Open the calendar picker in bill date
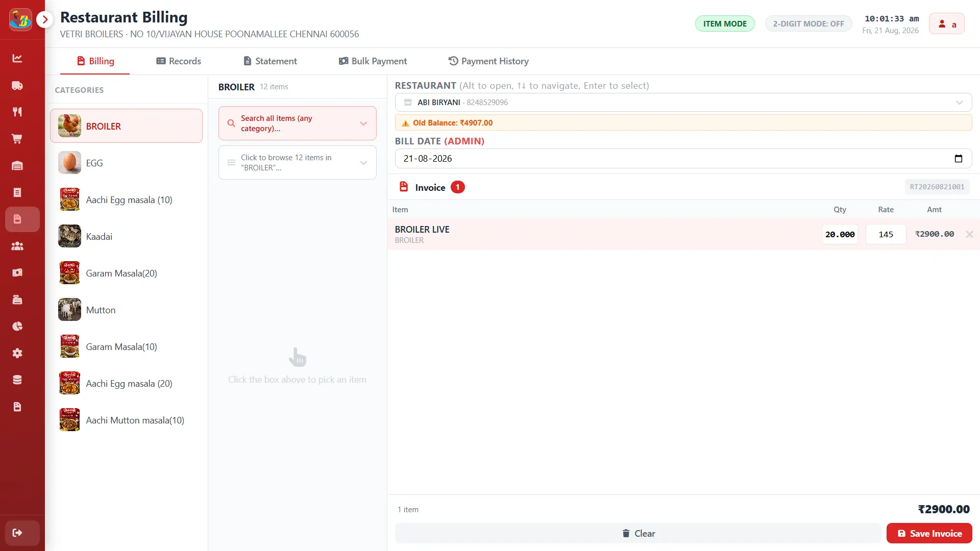The width and height of the screenshot is (980, 551). 959,159
